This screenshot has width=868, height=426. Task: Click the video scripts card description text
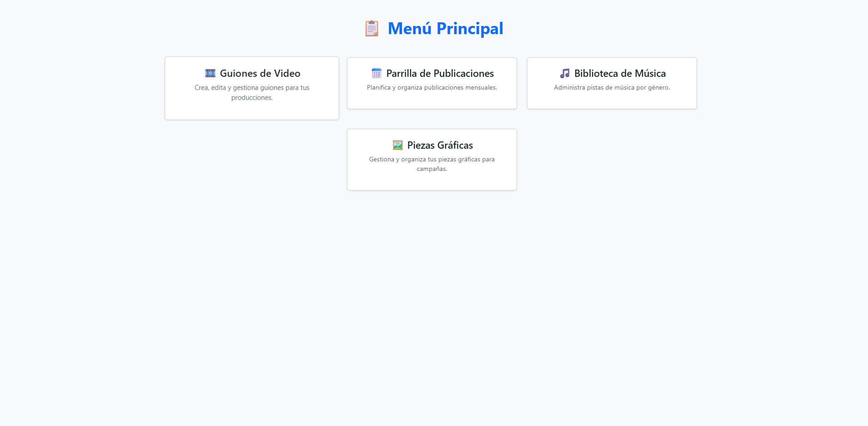(251, 92)
